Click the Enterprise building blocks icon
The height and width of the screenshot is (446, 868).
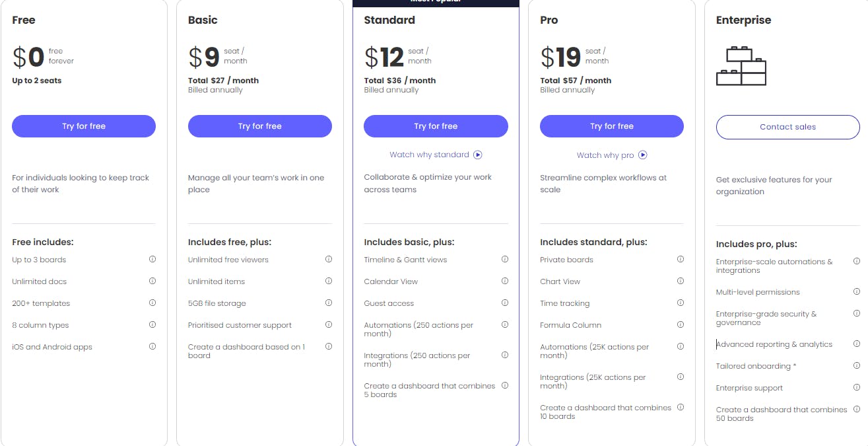pos(741,66)
